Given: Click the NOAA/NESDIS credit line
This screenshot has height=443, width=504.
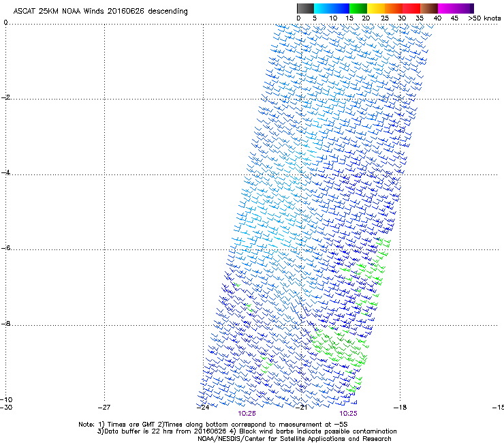Looking at the screenshot, I should click(x=294, y=439).
